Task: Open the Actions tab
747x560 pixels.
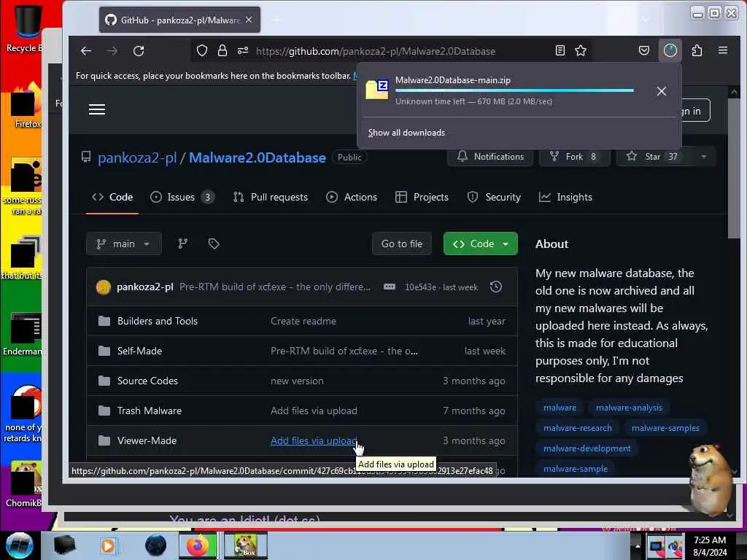Action: pos(352,197)
